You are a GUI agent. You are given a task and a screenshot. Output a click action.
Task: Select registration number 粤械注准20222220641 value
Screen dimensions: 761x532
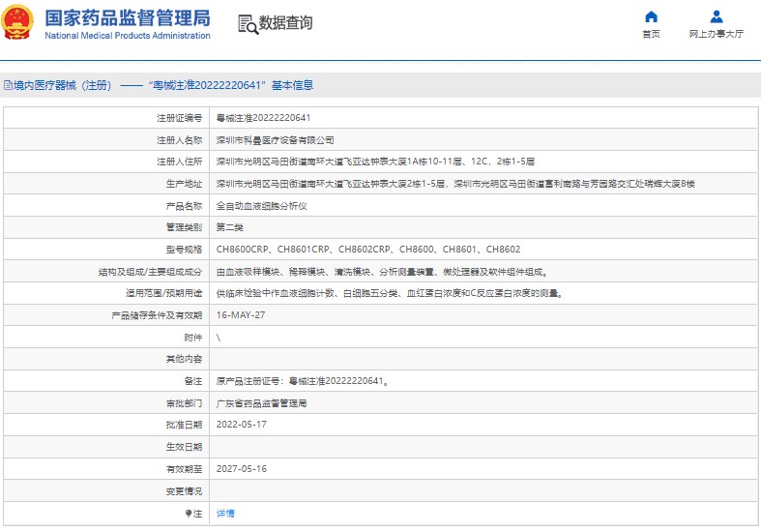coord(264,118)
